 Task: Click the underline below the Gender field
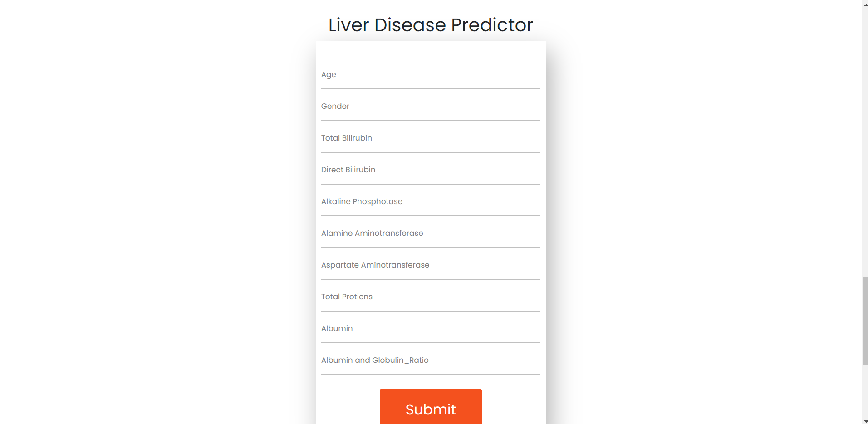(x=430, y=121)
